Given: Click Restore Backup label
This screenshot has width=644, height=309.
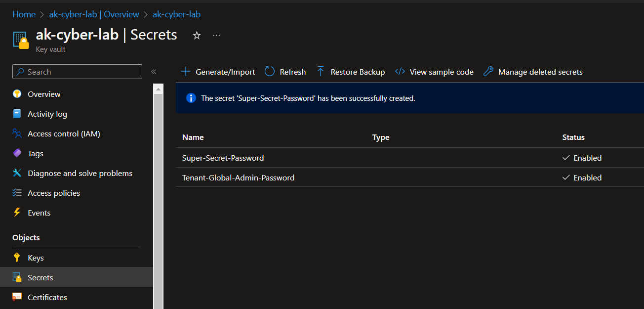Looking at the screenshot, I should coord(358,72).
